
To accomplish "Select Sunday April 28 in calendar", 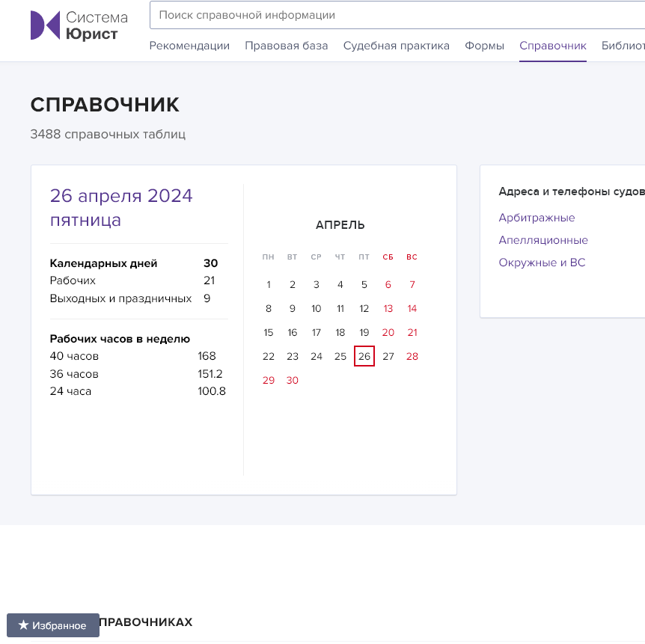I will pyautogui.click(x=412, y=356).
